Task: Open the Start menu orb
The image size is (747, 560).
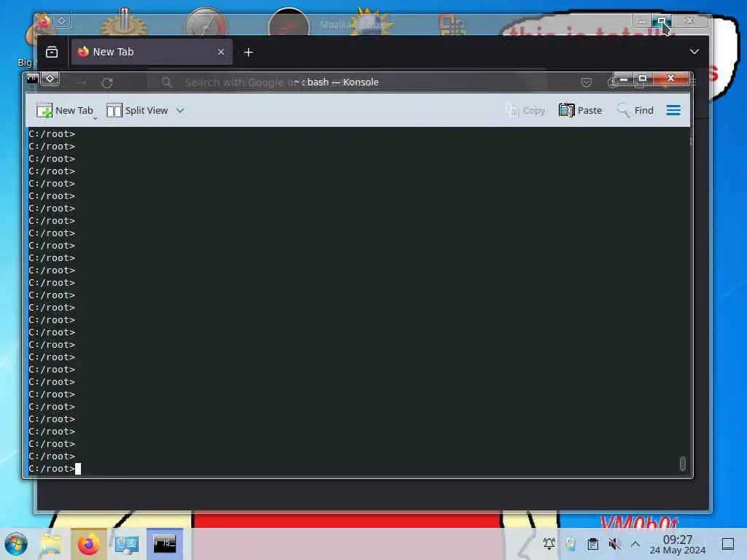Action: (x=16, y=544)
